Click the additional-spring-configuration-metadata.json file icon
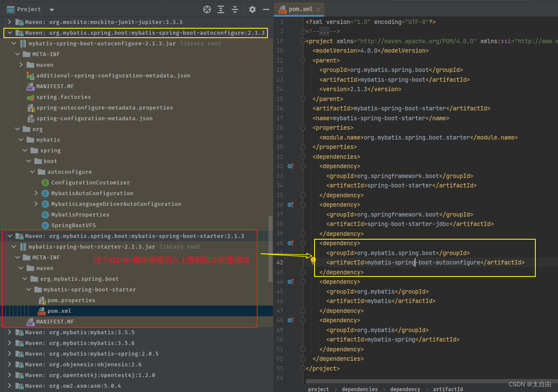This screenshot has width=558, height=392. pyautogui.click(x=30, y=75)
